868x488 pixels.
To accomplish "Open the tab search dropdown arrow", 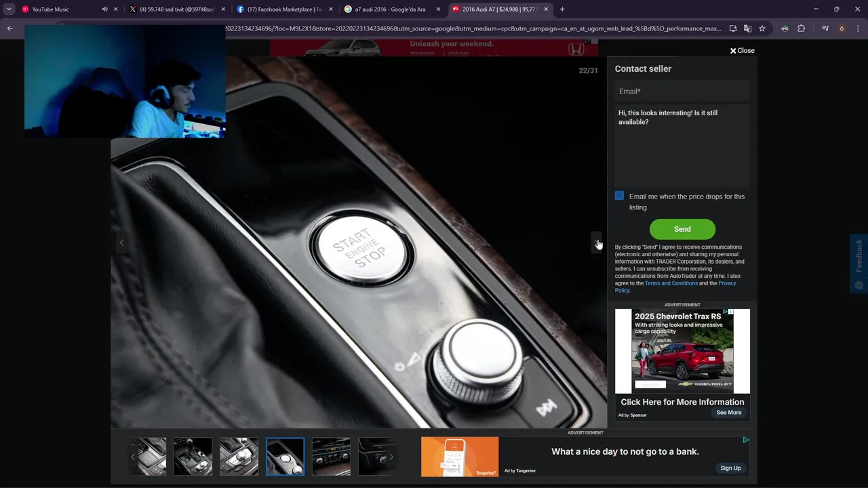I will [x=9, y=9].
